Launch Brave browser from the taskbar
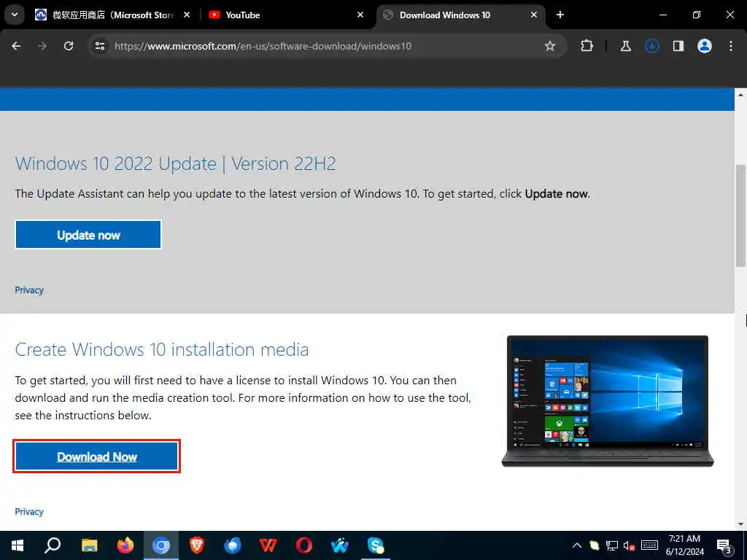747x560 pixels. pos(197,545)
